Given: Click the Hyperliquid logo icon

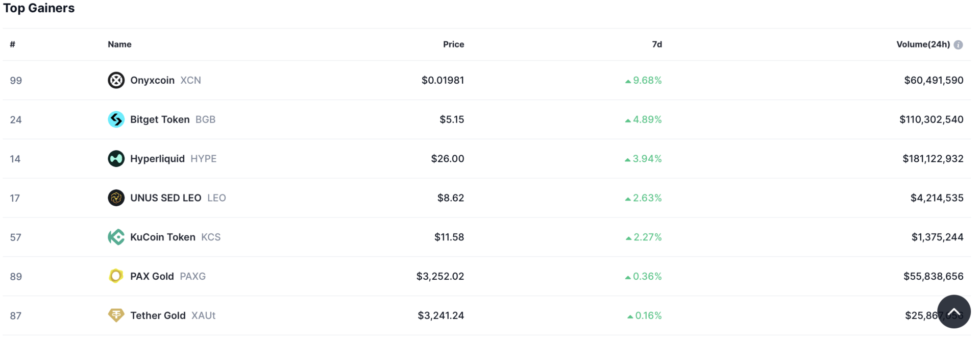Looking at the screenshot, I should pyautogui.click(x=116, y=159).
